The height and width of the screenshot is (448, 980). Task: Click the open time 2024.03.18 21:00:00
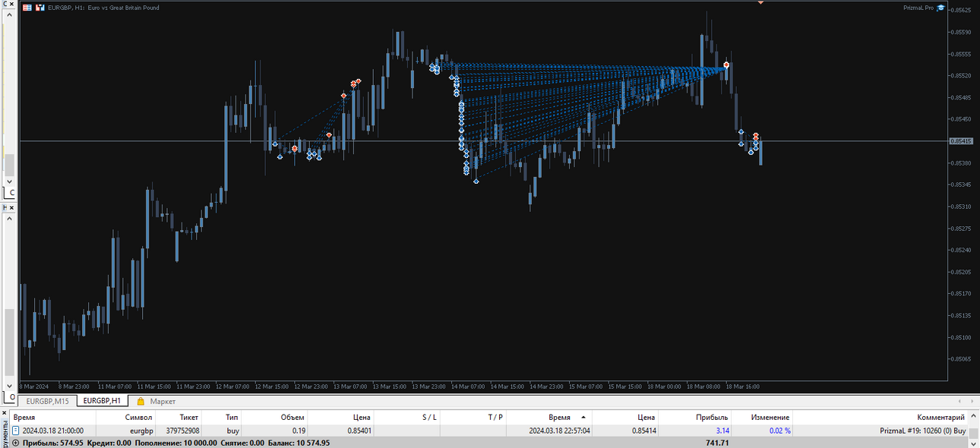coord(52,431)
